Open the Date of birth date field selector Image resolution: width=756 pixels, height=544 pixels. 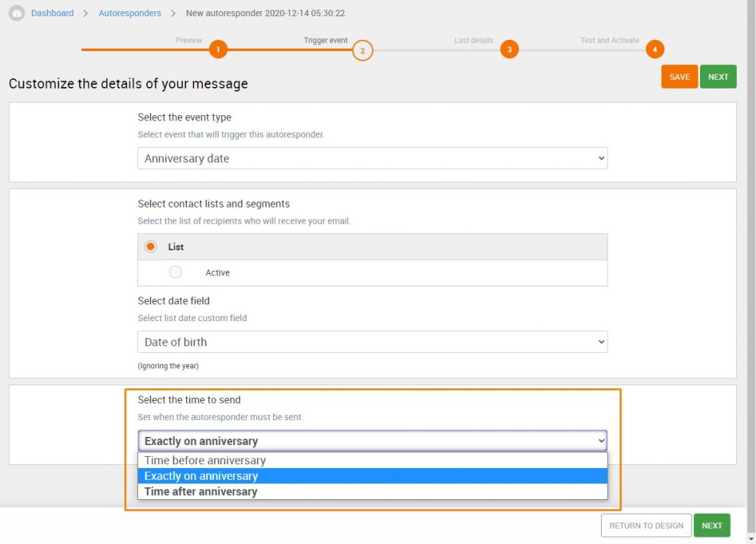pyautogui.click(x=372, y=342)
